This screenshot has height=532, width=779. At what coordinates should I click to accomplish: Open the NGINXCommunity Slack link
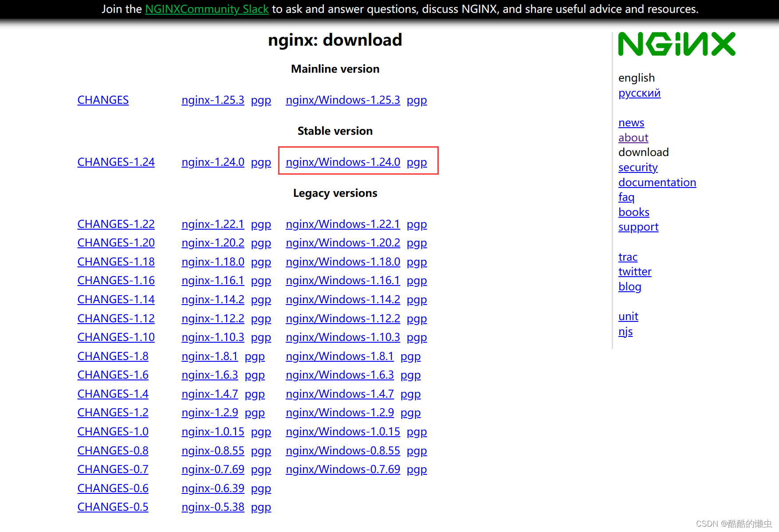[207, 9]
